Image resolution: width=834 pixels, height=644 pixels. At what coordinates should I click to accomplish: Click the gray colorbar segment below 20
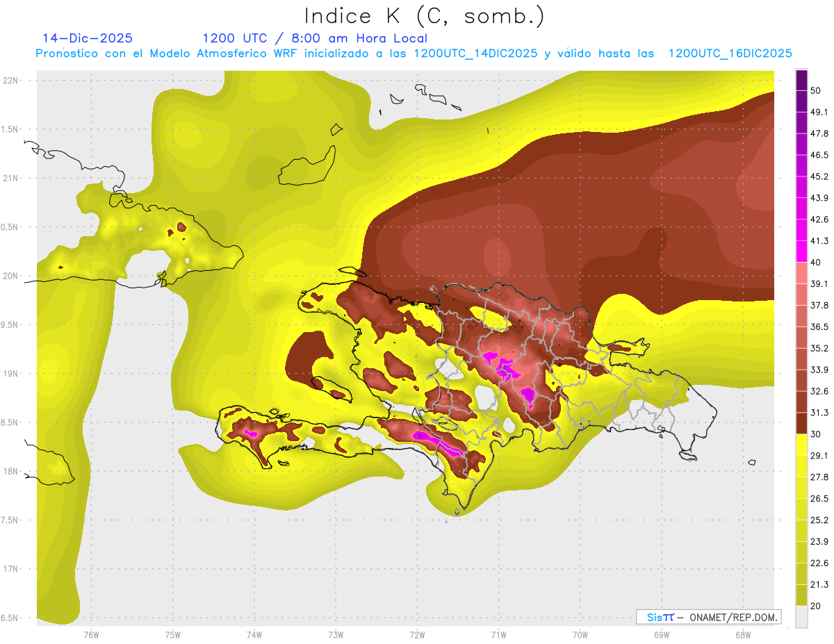point(801,617)
